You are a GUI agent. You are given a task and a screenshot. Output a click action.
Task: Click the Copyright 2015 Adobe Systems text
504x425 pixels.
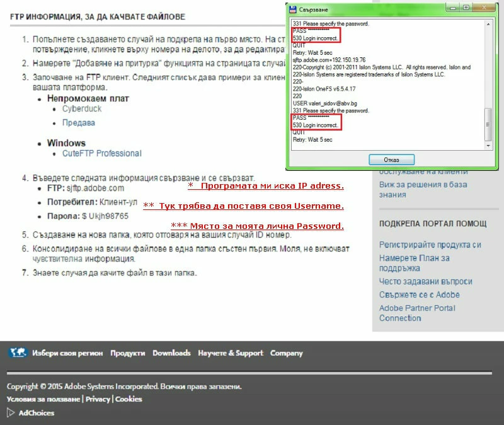[x=124, y=387]
